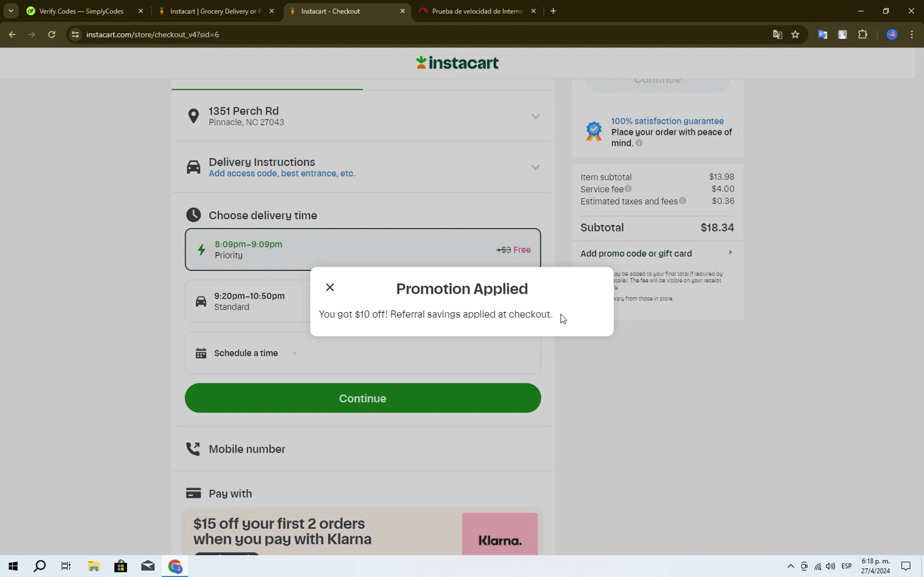Click the car icon beside Delivery Instructions
The width and height of the screenshot is (924, 577).
(193, 167)
